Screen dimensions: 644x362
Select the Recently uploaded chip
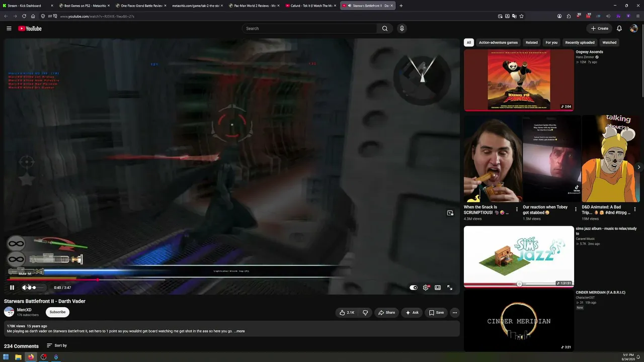point(580,43)
